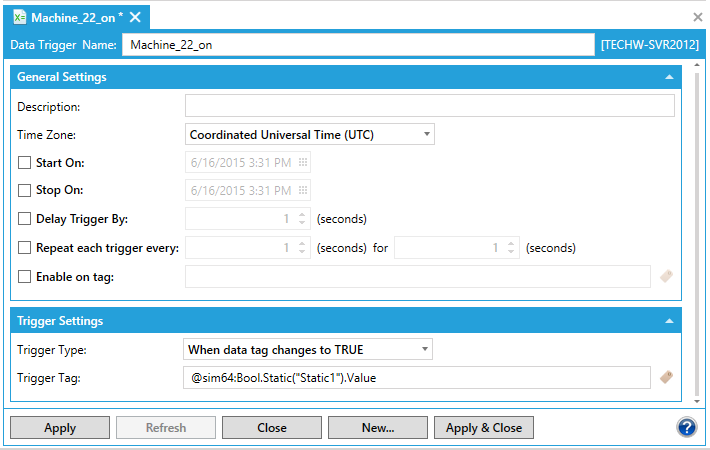
Task: Click tag browser icon beside Trigger Tag
Action: tap(667, 377)
